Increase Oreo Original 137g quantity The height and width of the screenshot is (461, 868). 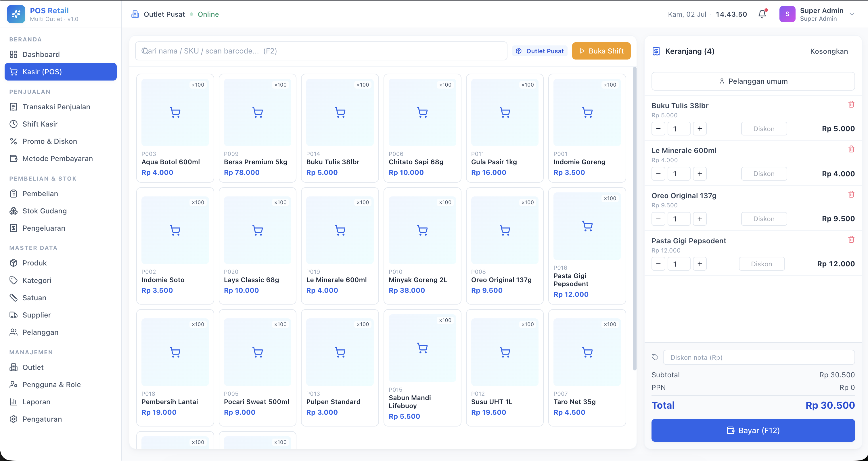pos(700,219)
